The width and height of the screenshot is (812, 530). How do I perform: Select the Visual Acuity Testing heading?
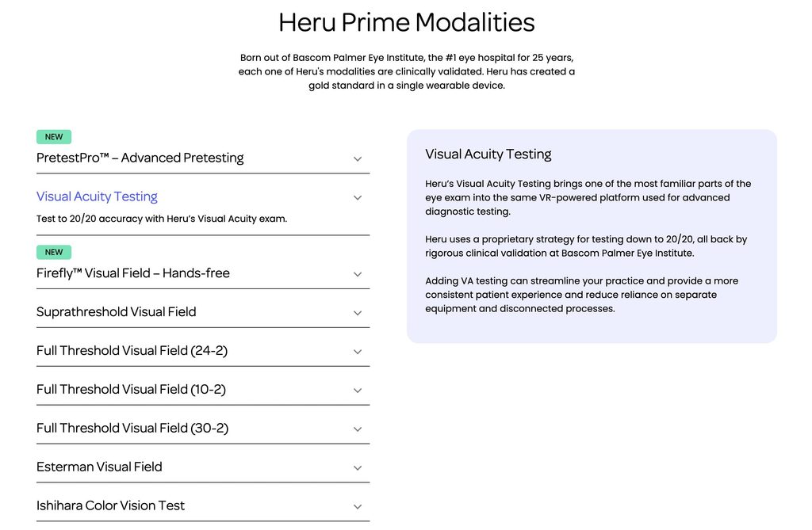(97, 196)
